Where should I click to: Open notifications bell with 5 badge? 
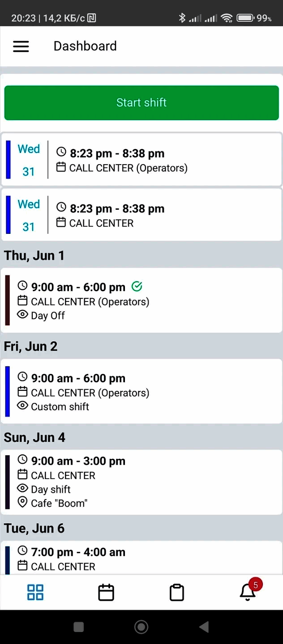[248, 592]
